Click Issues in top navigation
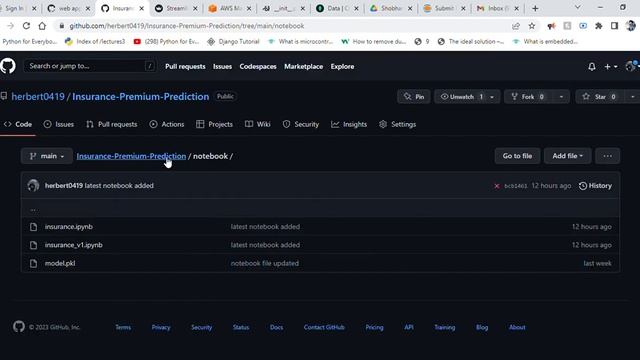640x360 pixels. [222, 67]
